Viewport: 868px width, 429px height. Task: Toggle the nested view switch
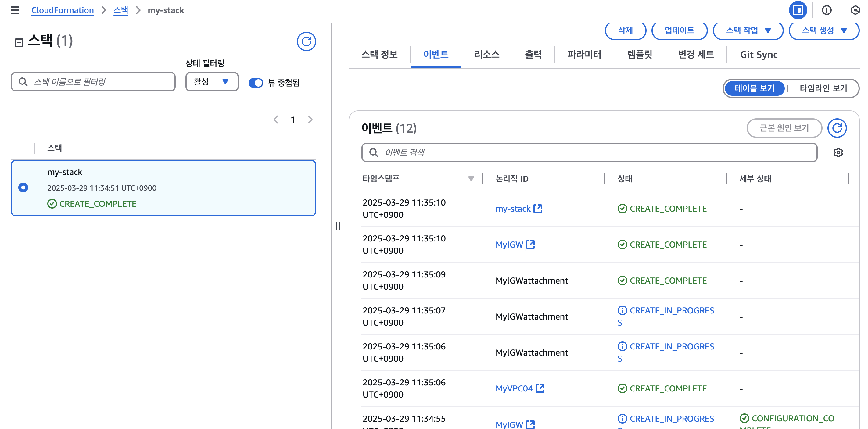(x=256, y=83)
